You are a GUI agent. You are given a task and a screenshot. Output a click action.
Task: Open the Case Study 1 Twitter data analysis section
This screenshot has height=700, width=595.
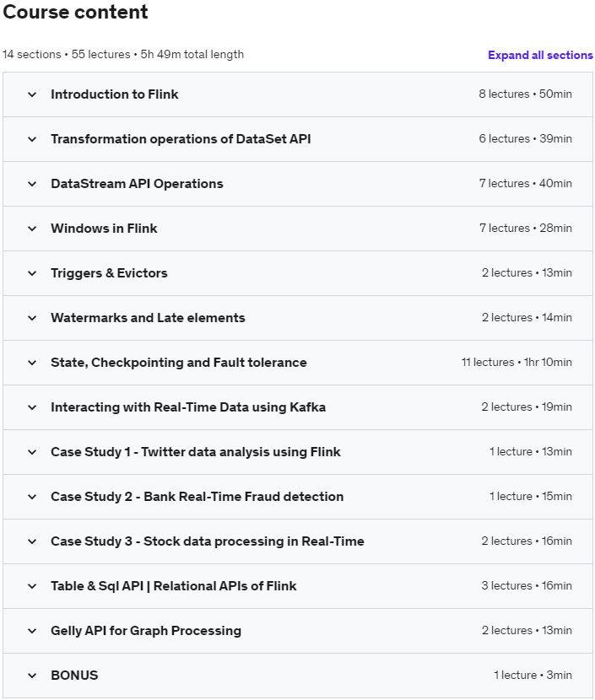(x=195, y=452)
